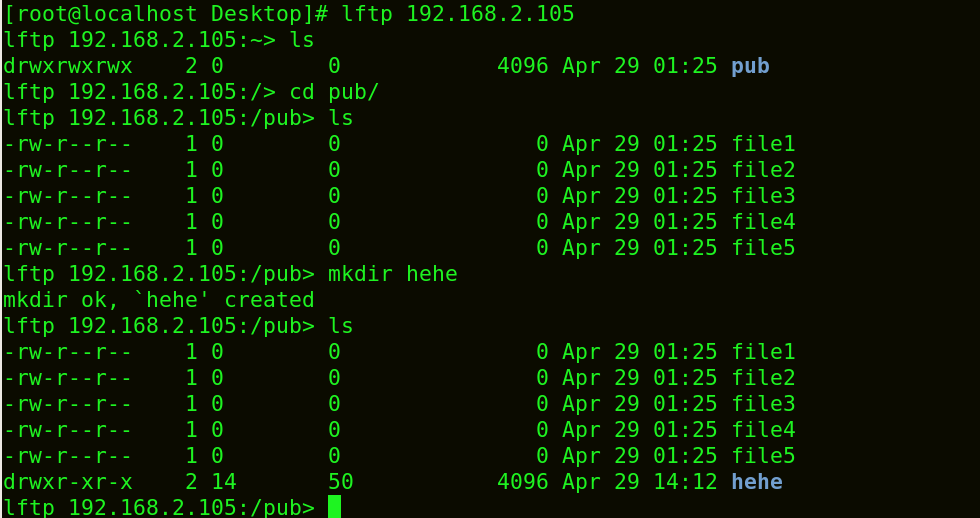Click the [root@localhost Desktop]# prompt
This screenshot has width=980, height=518.
(x=166, y=14)
